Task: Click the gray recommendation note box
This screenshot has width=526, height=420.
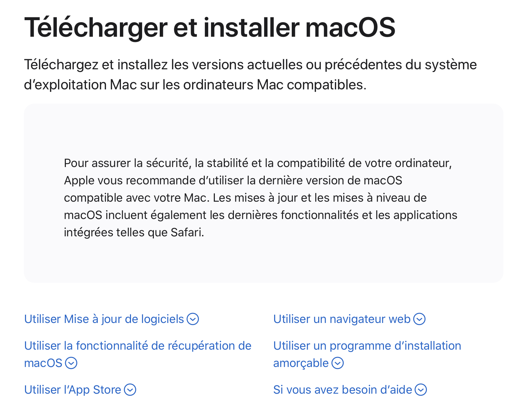Action: [x=263, y=193]
